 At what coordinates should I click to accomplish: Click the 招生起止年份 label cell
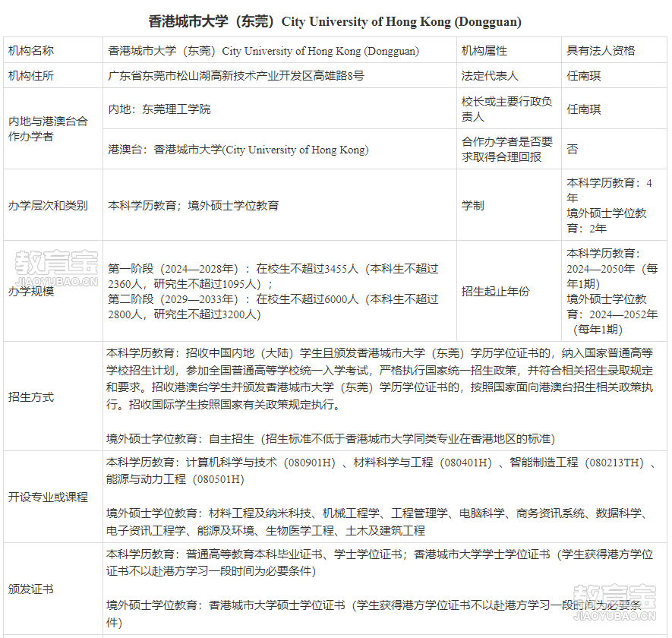pyautogui.click(x=510, y=291)
